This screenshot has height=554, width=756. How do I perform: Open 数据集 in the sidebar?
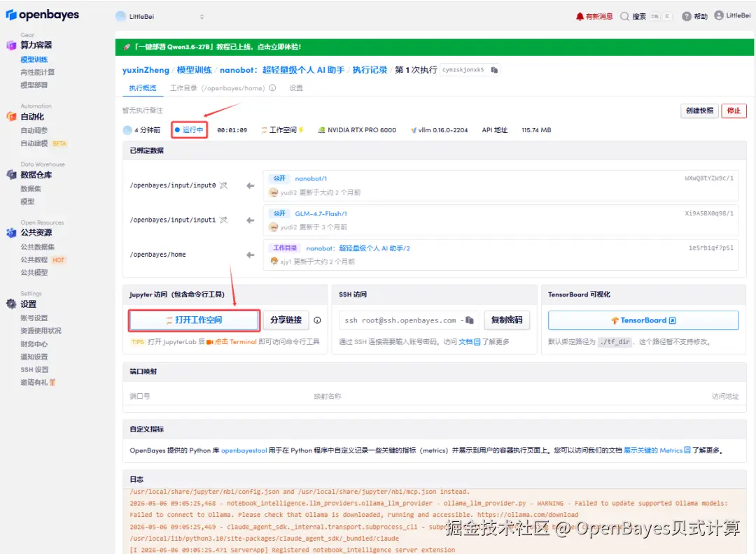(x=31, y=189)
